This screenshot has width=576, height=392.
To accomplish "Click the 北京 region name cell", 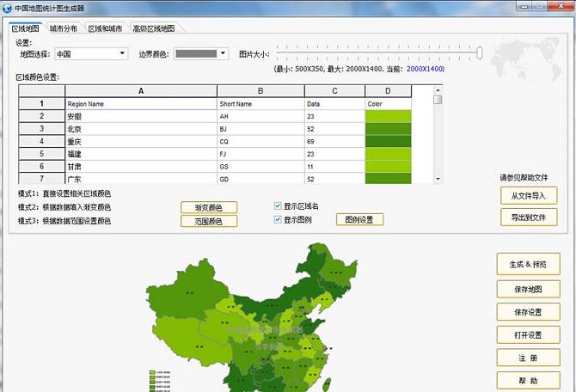I will pyautogui.click(x=141, y=129).
